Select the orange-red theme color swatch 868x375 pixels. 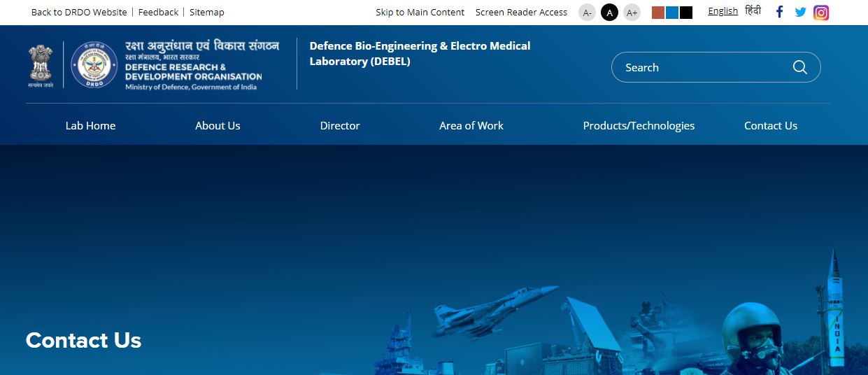pos(658,13)
